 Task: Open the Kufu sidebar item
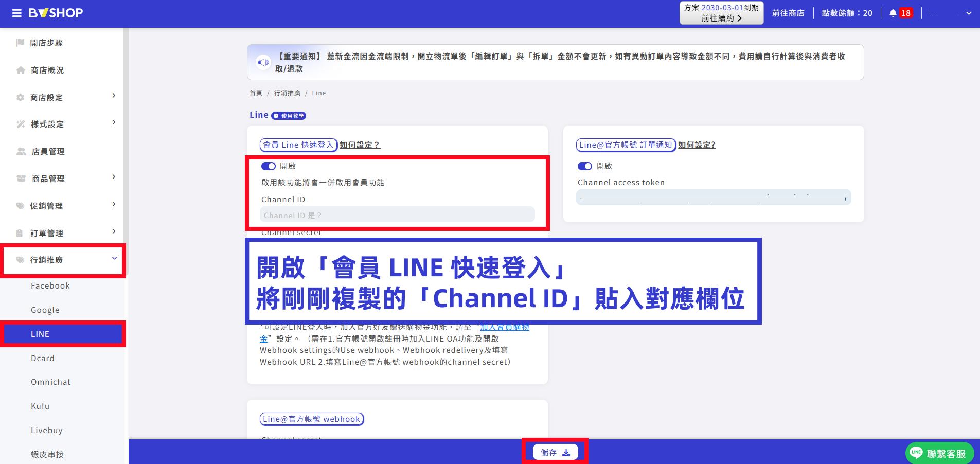coord(40,406)
